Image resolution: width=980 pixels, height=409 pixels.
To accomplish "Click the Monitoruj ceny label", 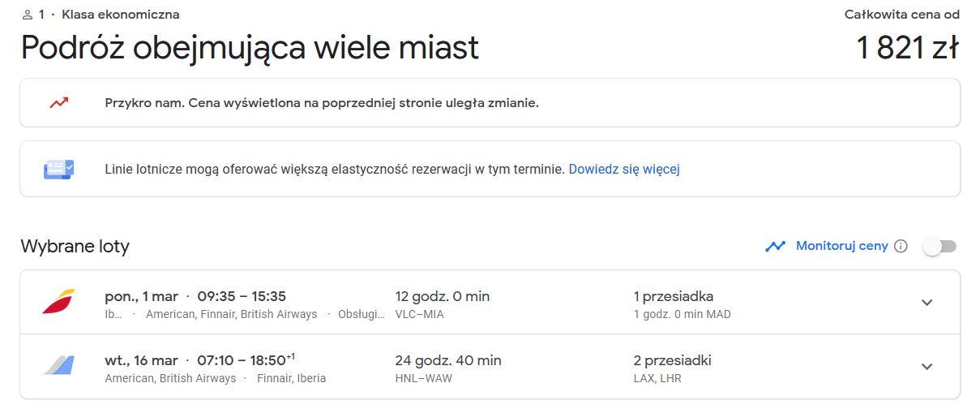I will pos(842,246).
